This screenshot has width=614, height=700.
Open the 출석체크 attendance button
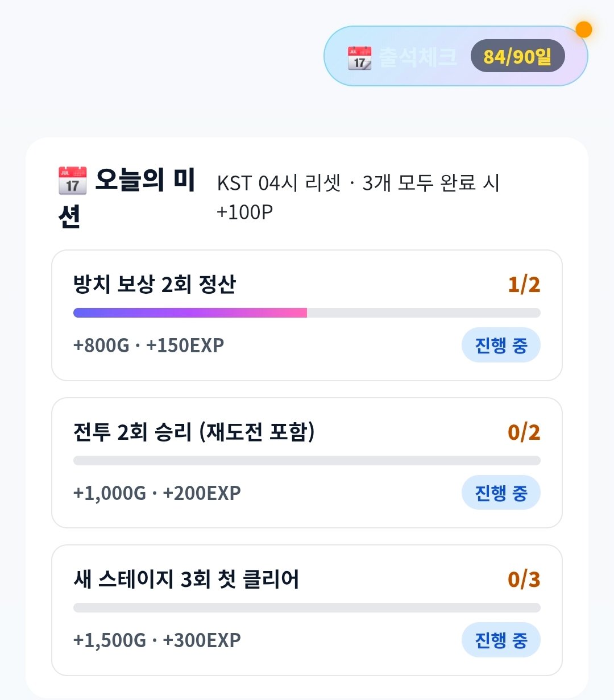point(456,56)
